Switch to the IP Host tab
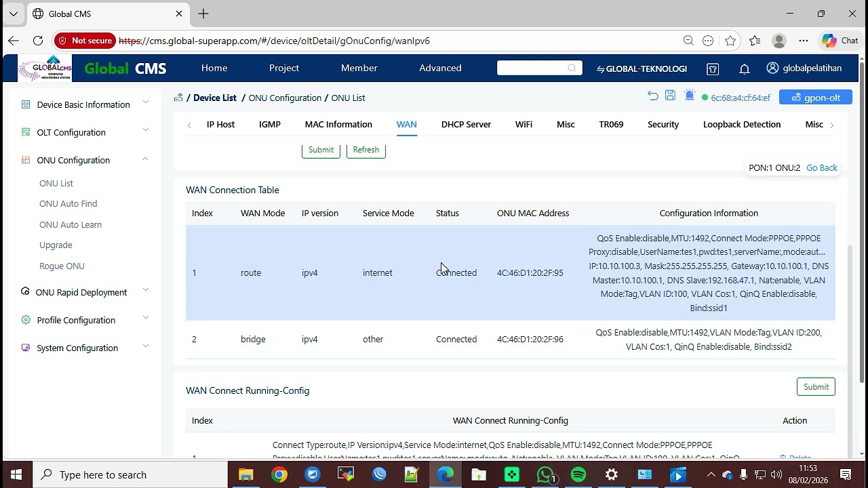The image size is (868, 488). [x=220, y=124]
